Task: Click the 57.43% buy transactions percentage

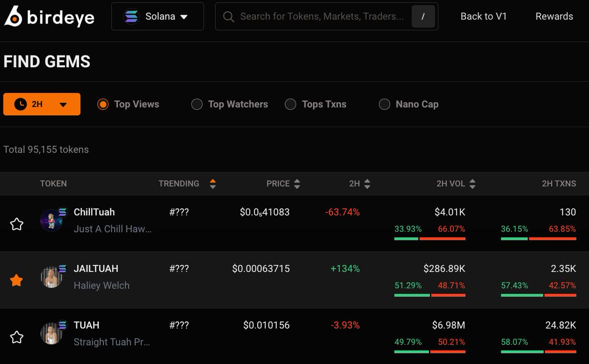Action: point(514,286)
